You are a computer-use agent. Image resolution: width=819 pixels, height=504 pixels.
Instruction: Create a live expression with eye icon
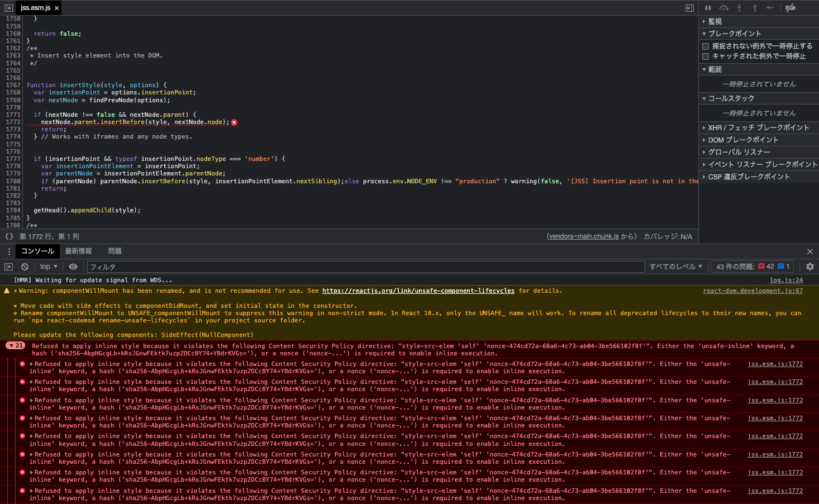(x=73, y=267)
